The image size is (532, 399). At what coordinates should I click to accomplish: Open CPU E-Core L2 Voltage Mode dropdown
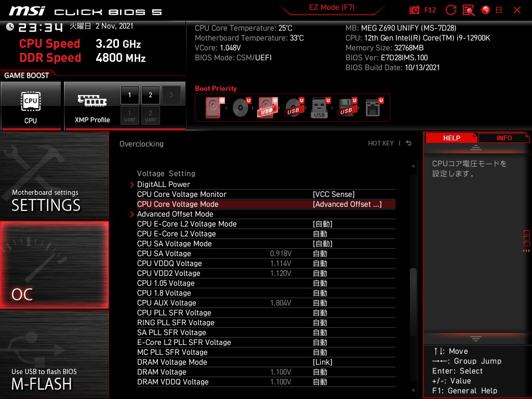(322, 224)
